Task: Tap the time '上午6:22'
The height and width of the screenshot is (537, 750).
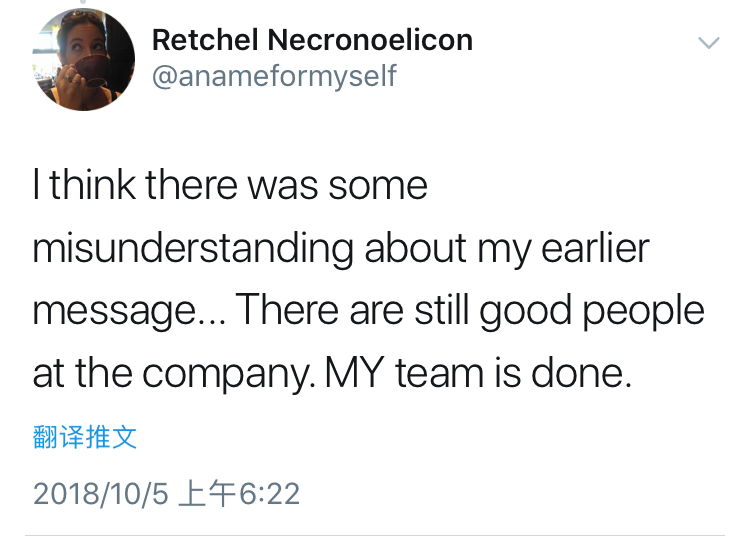Action: [238, 494]
